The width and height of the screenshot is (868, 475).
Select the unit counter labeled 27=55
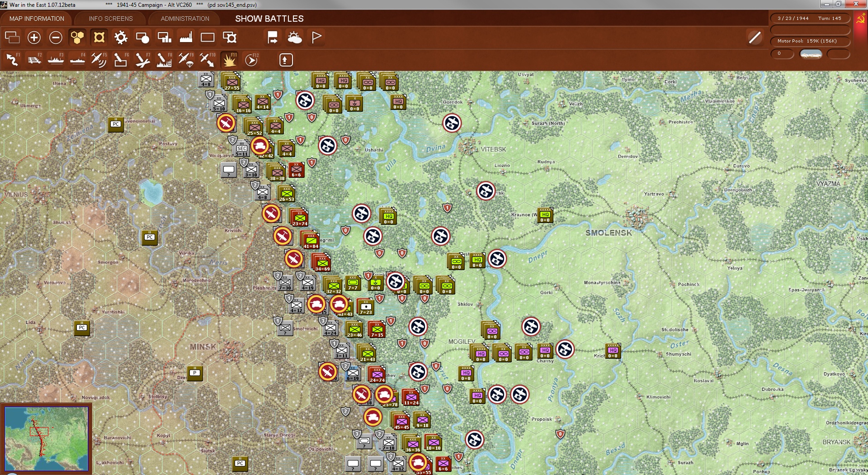(x=232, y=81)
